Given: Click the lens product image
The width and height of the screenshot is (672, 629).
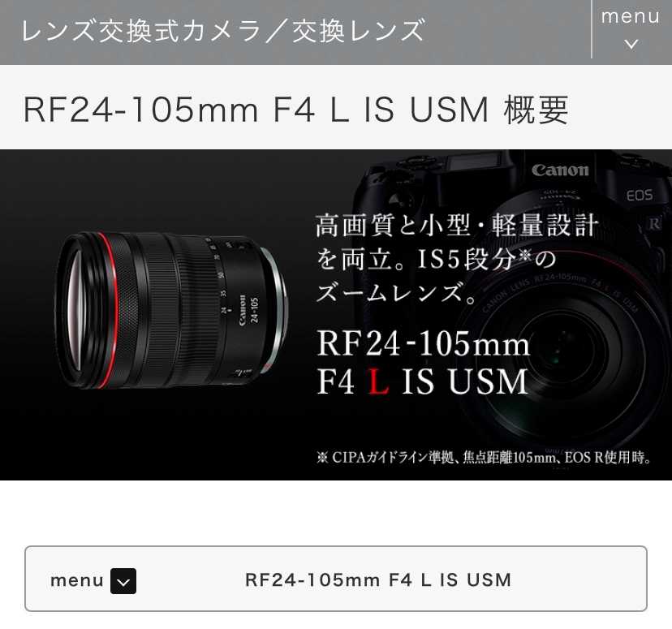Looking at the screenshot, I should click(172, 310).
